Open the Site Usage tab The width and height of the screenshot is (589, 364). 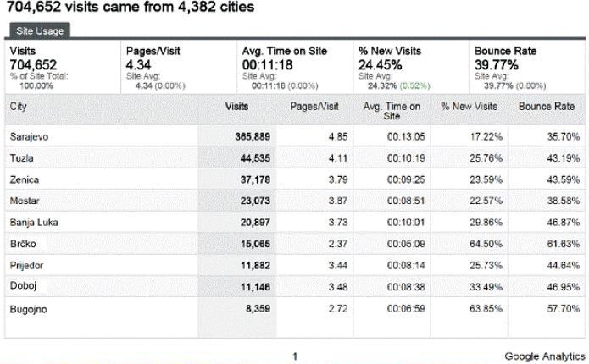click(x=38, y=30)
